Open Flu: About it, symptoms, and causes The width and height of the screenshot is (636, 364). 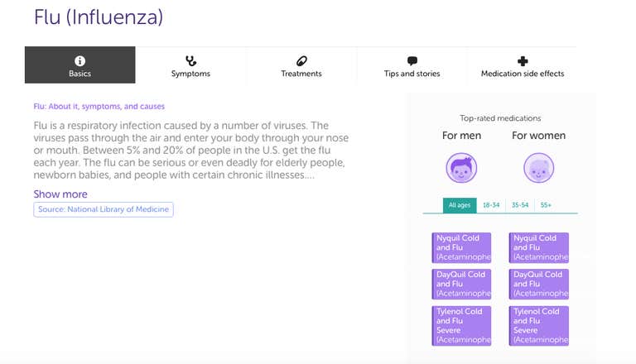(99, 107)
